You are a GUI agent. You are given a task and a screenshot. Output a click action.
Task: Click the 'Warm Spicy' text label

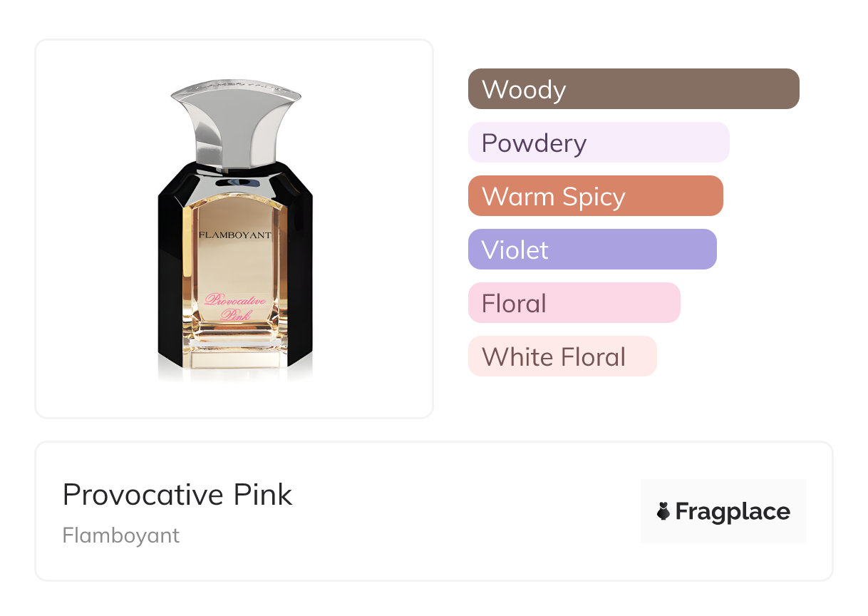tap(554, 197)
